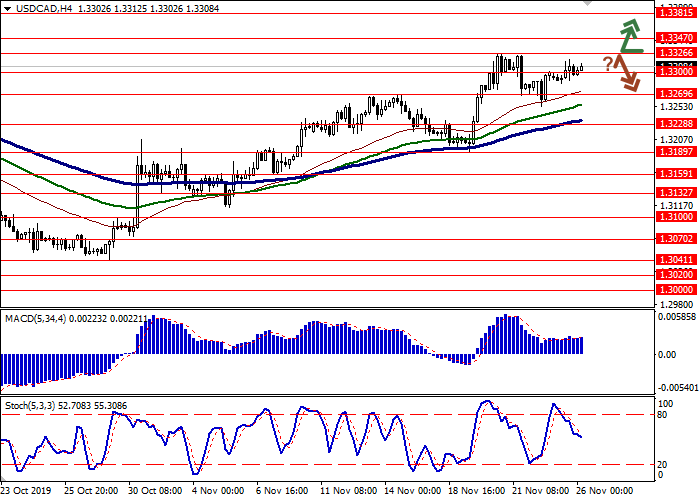This screenshot has height=500, width=700.
Task: Click the 1.31897 price level tag
Action: click(x=677, y=153)
